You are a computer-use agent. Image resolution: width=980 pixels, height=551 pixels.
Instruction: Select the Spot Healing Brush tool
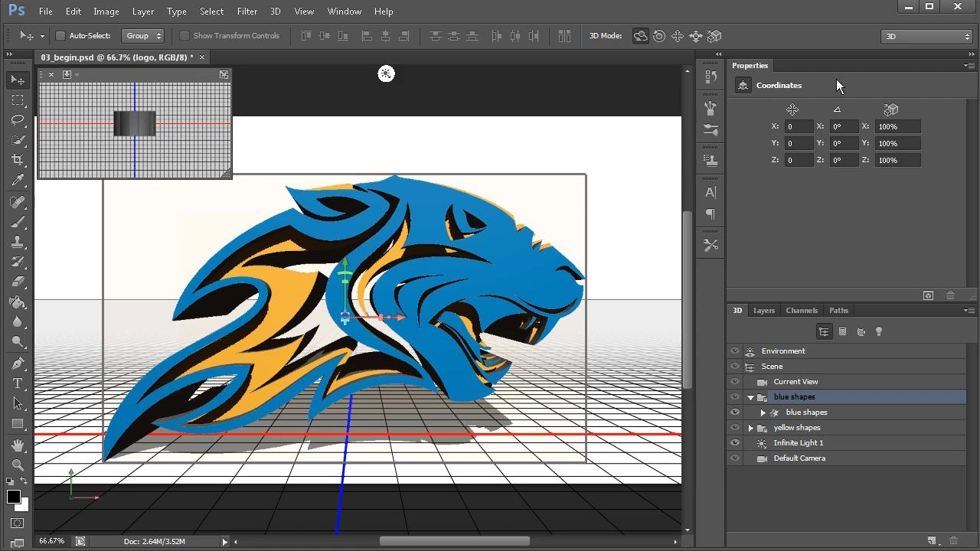coord(18,202)
